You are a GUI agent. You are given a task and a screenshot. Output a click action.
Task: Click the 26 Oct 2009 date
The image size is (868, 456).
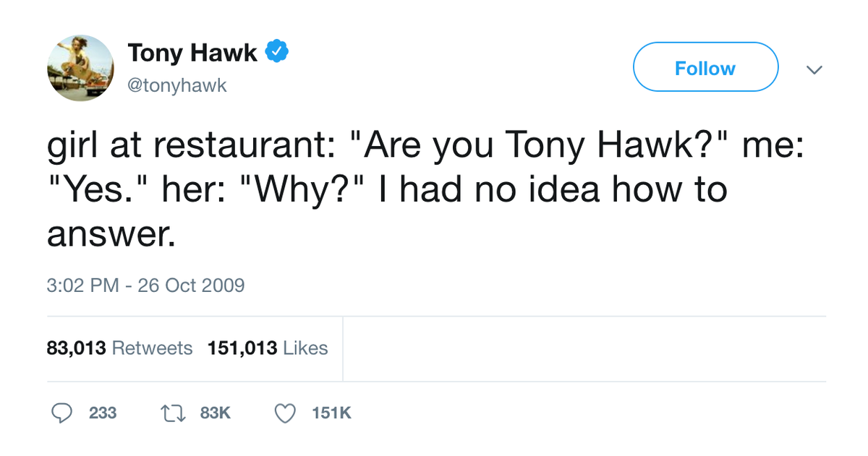tap(191, 285)
